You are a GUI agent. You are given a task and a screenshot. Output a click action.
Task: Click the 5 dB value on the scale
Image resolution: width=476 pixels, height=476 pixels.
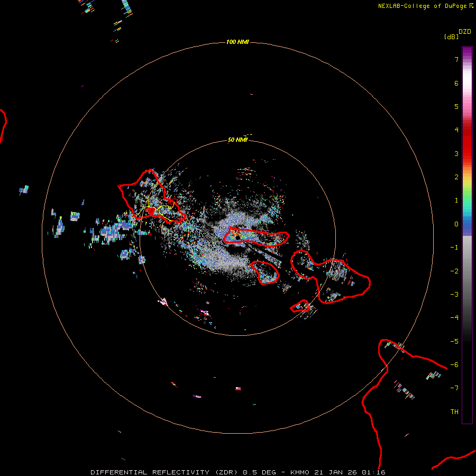[456, 106]
